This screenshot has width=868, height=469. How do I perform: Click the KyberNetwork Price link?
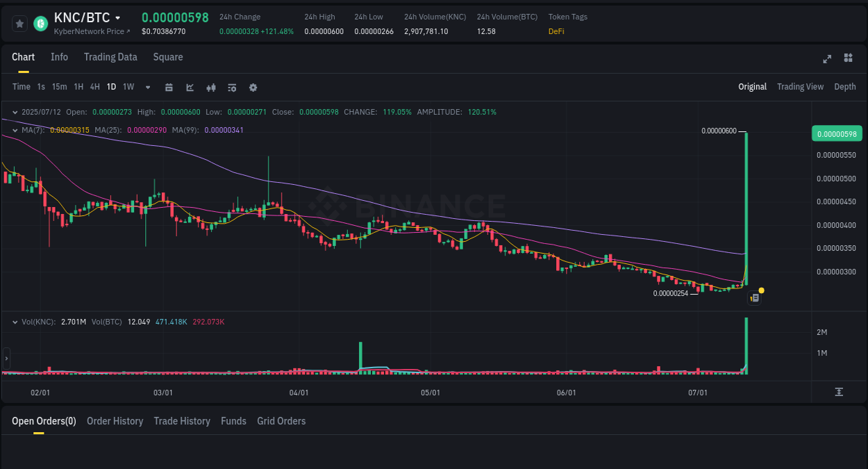92,31
